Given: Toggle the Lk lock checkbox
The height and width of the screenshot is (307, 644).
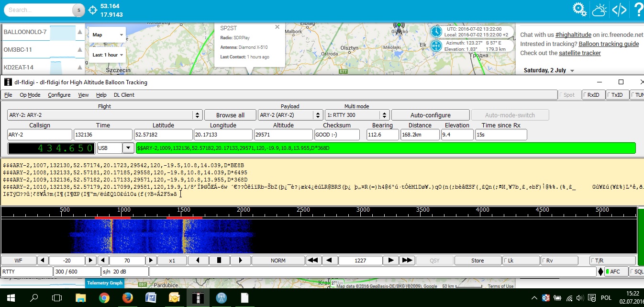Looking at the screenshot, I should (520, 261).
